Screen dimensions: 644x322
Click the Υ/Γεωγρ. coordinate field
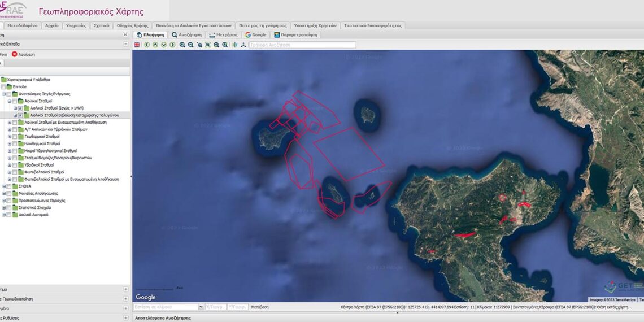tap(238, 307)
